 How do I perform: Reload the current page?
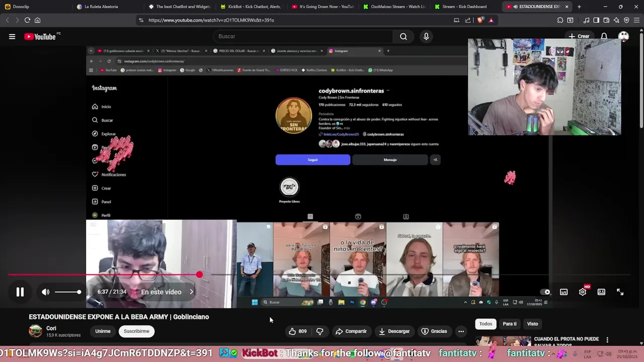[27, 20]
